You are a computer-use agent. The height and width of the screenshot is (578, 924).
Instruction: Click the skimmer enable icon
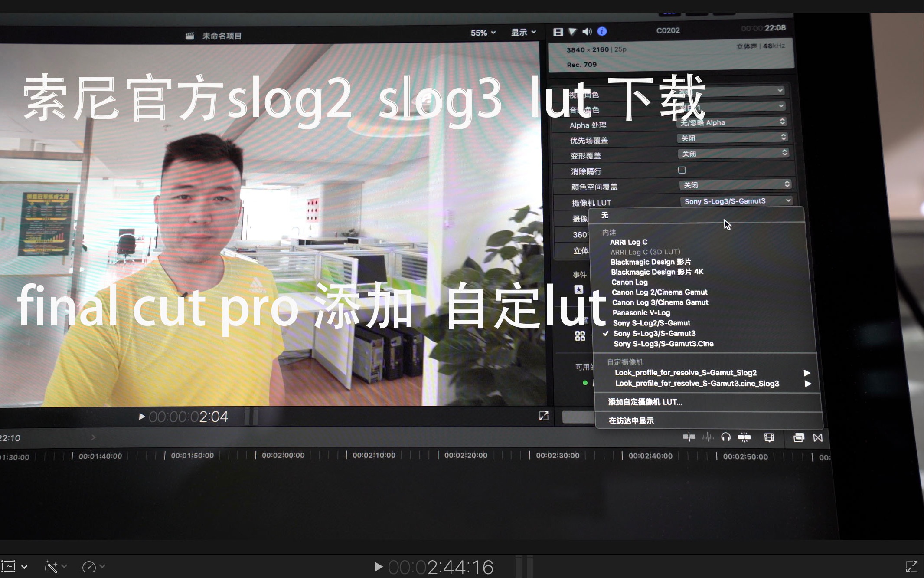[689, 437]
